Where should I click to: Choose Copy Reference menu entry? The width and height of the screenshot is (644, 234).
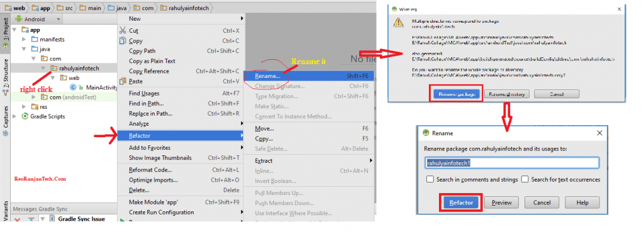point(181,71)
